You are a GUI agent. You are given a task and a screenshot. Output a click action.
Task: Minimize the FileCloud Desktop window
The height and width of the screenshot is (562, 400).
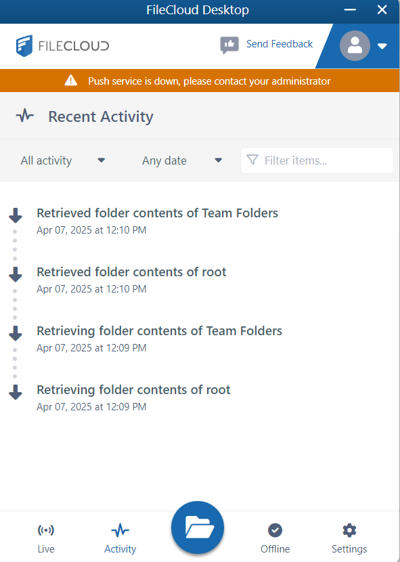coord(350,10)
